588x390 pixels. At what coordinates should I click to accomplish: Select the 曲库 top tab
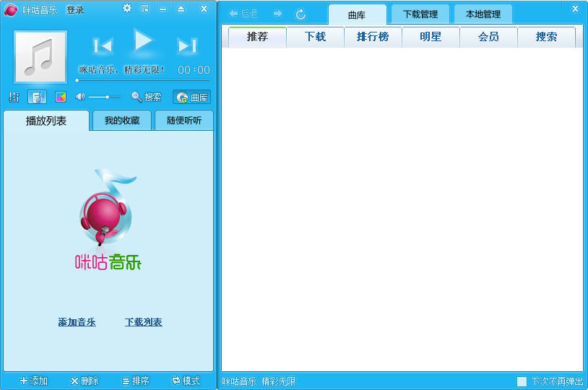(x=357, y=15)
